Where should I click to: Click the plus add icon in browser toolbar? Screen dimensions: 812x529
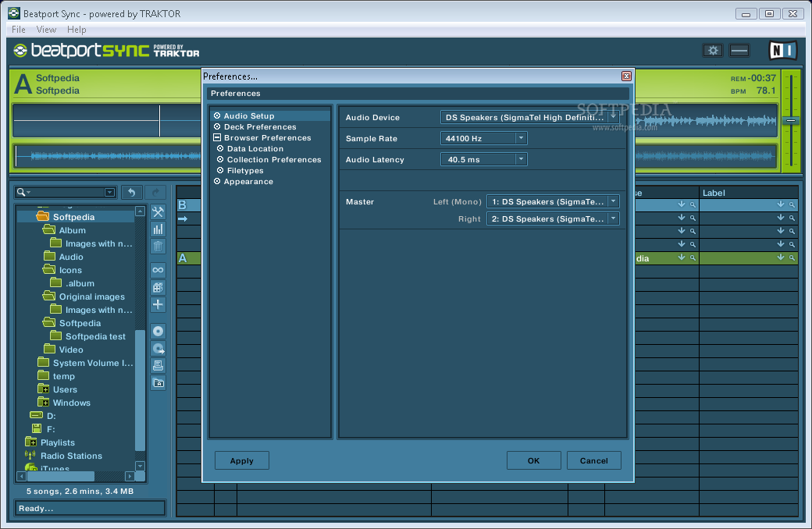coord(158,304)
